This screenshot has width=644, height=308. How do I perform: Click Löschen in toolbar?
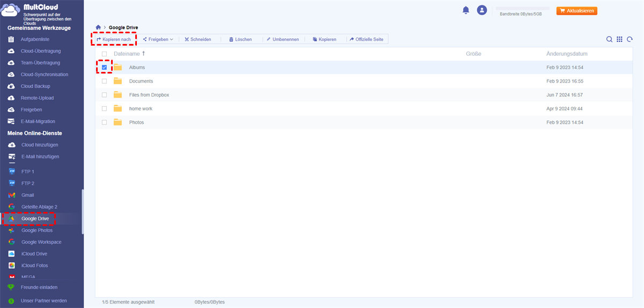tap(240, 39)
